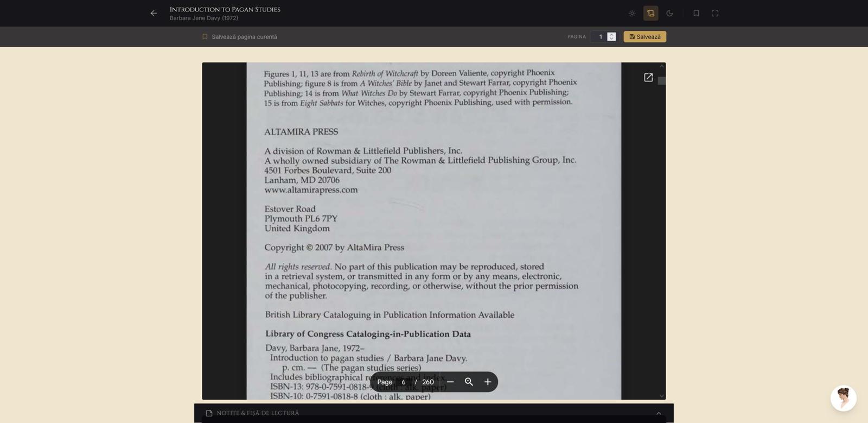Click the 'Lanham, MD 20706' address line
This screenshot has width=868, height=423.
click(302, 180)
